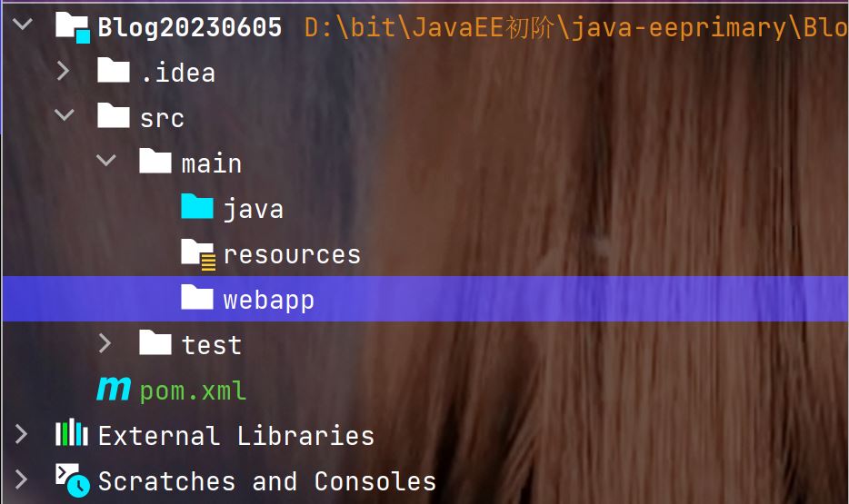Expand the Scratches and Consoles node

22,480
